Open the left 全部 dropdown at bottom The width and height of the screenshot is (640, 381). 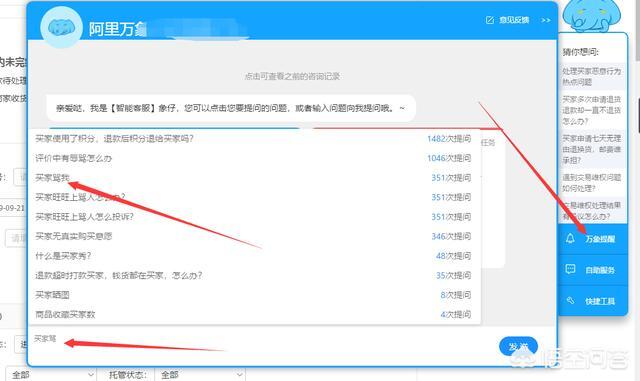(51, 374)
